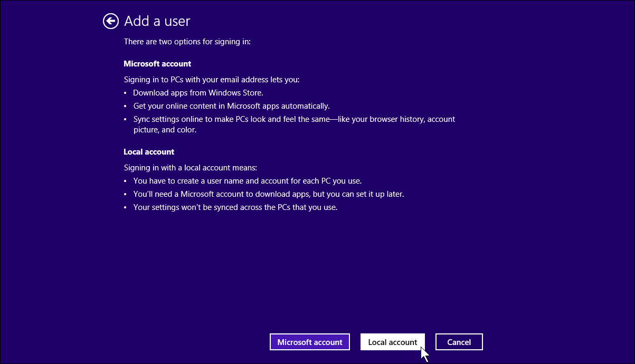
Task: Click 'You have to create a user name' bullet
Action: 247,181
